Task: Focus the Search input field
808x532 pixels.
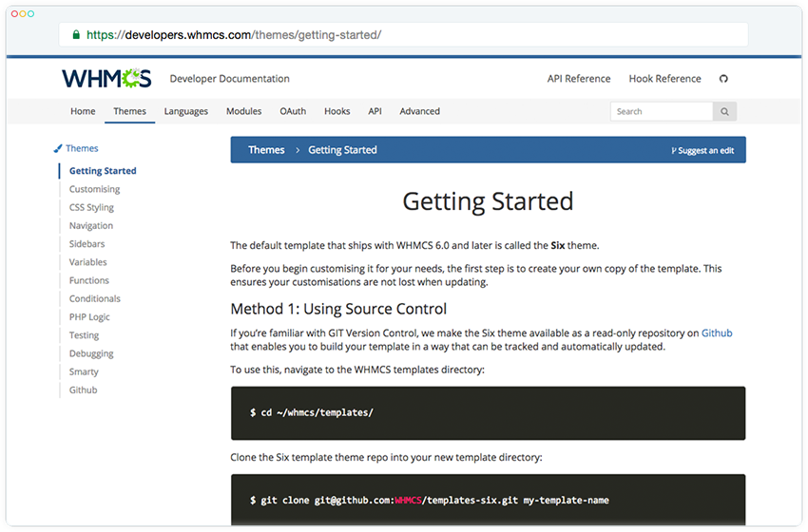Action: [x=662, y=111]
